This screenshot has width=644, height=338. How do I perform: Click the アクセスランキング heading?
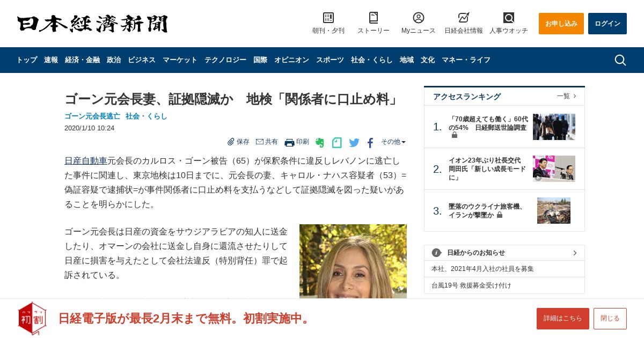467,97
